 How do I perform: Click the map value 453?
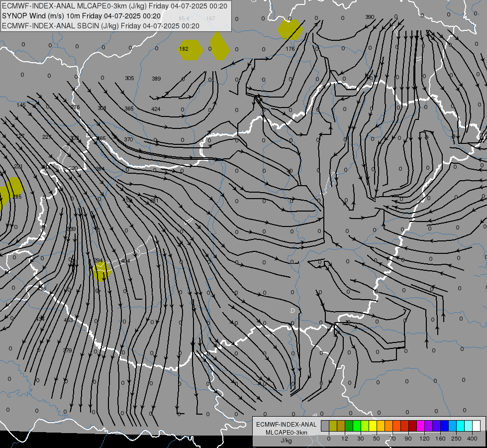(x=68, y=320)
